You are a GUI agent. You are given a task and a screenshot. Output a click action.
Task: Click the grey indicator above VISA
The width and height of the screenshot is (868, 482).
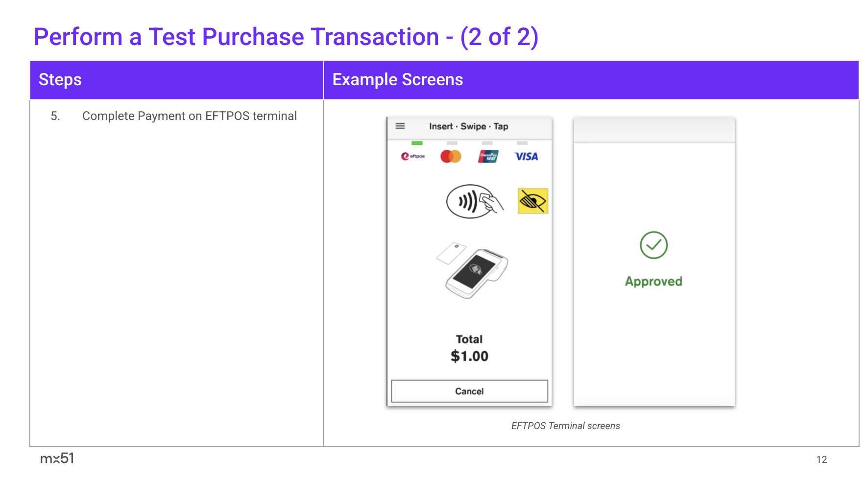coord(522,143)
